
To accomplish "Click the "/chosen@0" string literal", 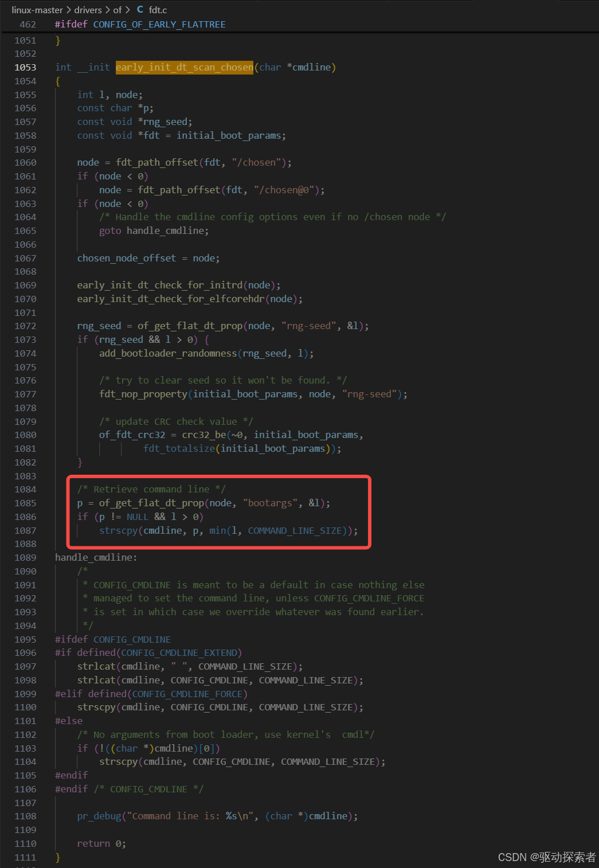I will coord(284,190).
